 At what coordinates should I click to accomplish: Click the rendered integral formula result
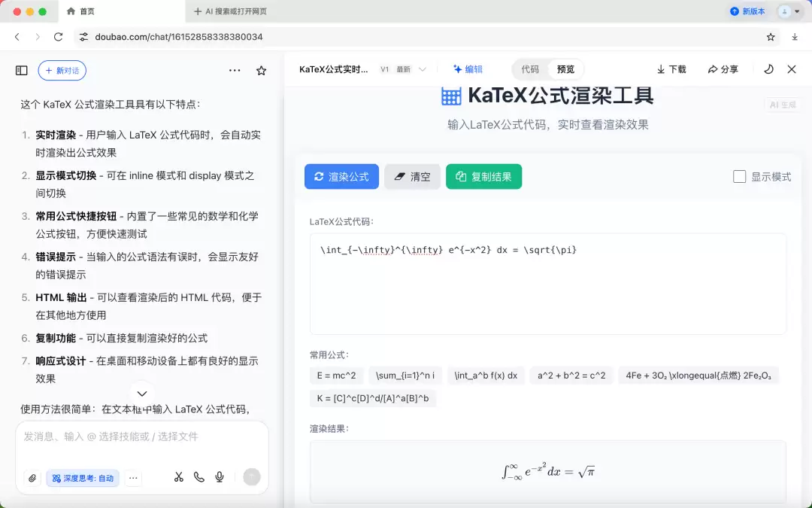(548, 472)
